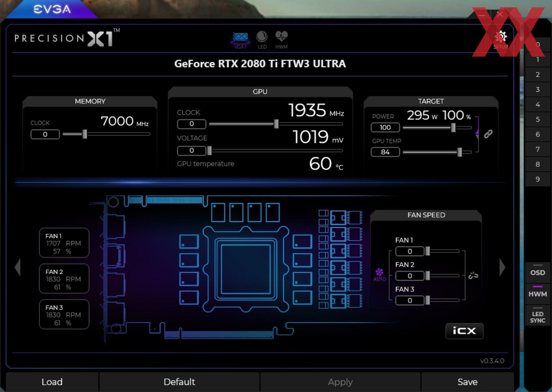Click the Precision X1 logo
The image size is (552, 392).
[x=67, y=38]
